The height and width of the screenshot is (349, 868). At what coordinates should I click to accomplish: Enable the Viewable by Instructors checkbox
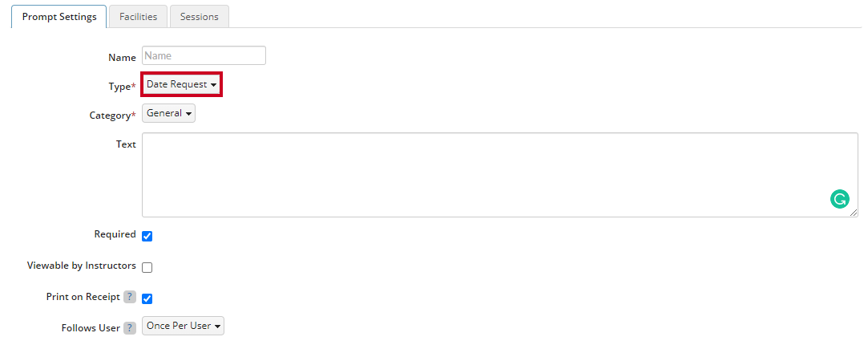[x=147, y=268]
